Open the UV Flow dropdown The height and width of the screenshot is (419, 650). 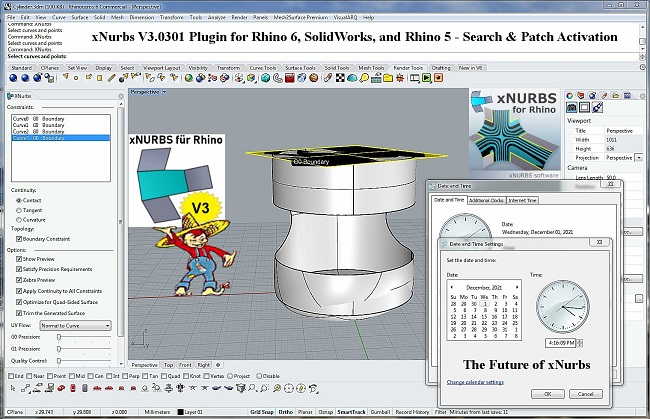coord(75,326)
